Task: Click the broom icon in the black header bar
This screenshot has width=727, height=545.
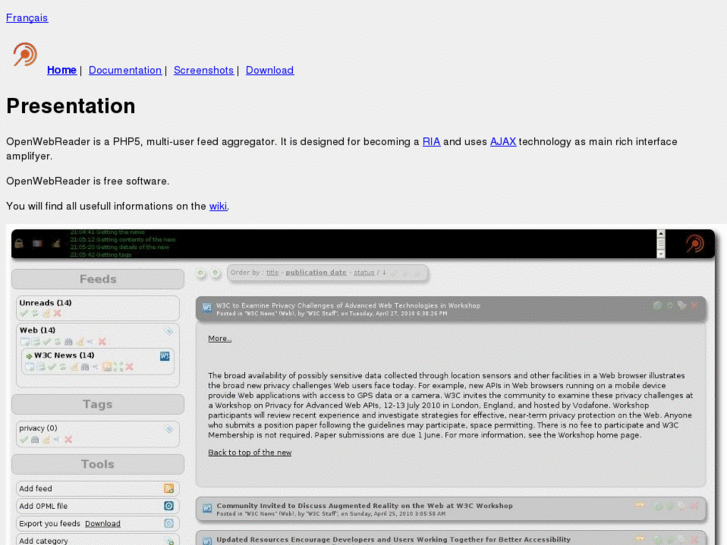Action: (56, 243)
